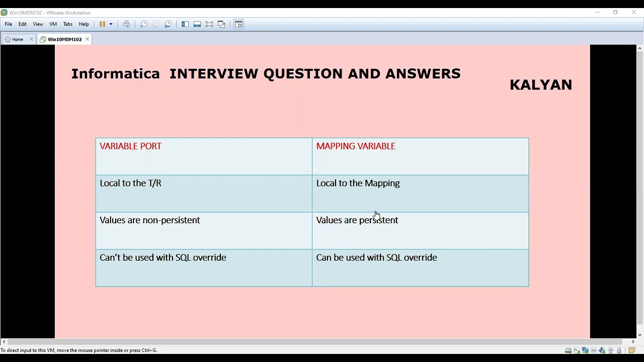Click "Can't be used with SQL override" text
Screen dimensions: 644x362
[163, 257]
